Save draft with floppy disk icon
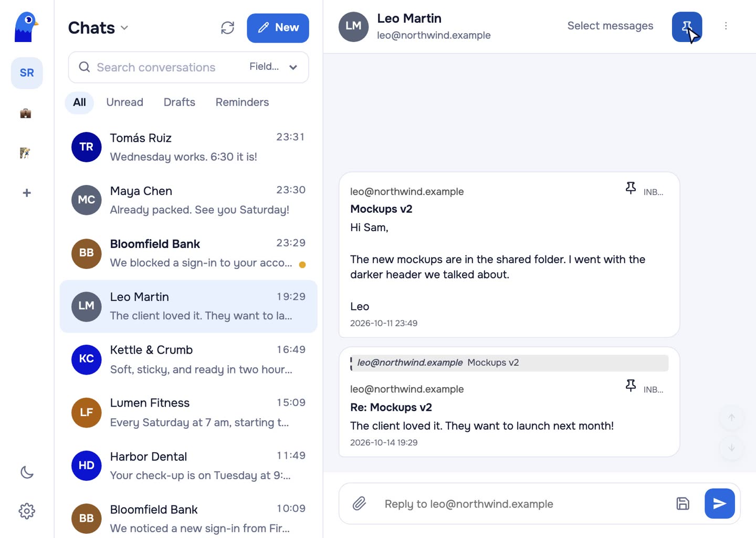Viewport: 756px width, 538px height. [682, 503]
